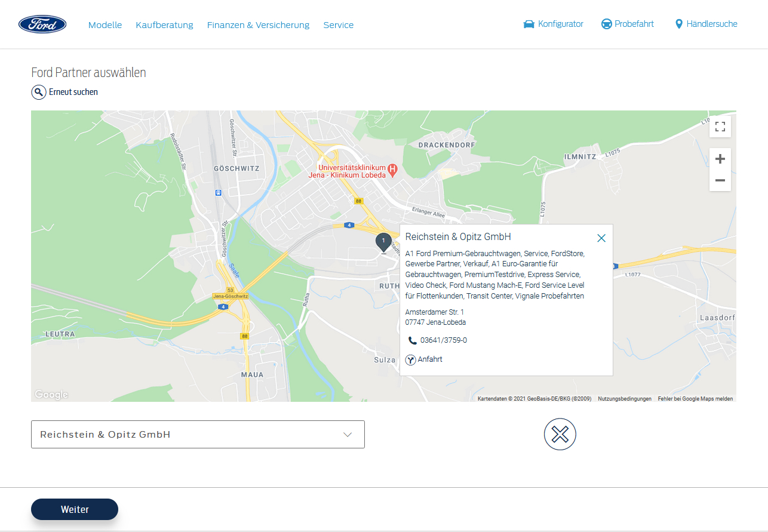Click the Jena-Göschwitz junction label
The image size is (768, 532).
point(230,296)
